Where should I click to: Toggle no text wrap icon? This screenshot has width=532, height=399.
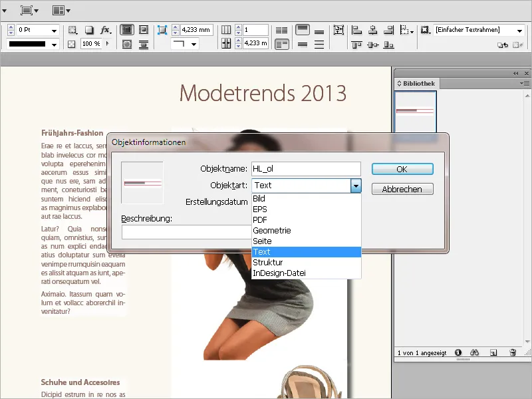(126, 30)
